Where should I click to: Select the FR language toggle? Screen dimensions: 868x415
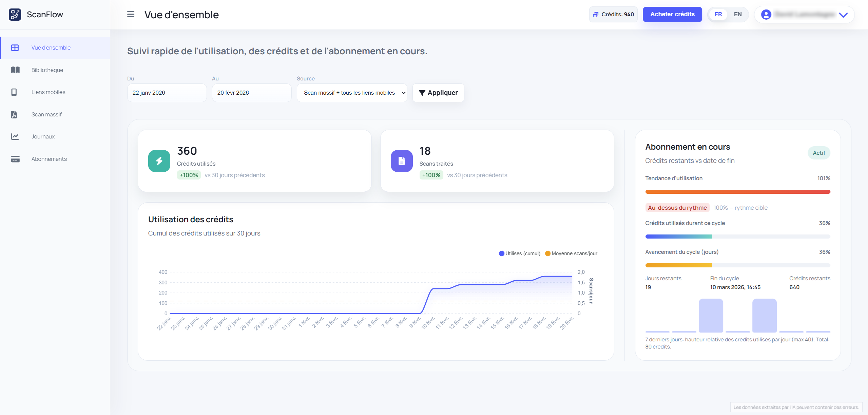pos(718,15)
